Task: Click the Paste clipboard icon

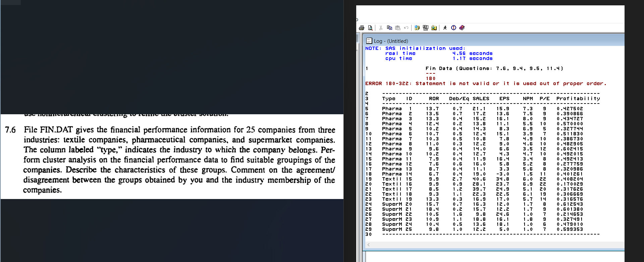Action: coord(398,28)
